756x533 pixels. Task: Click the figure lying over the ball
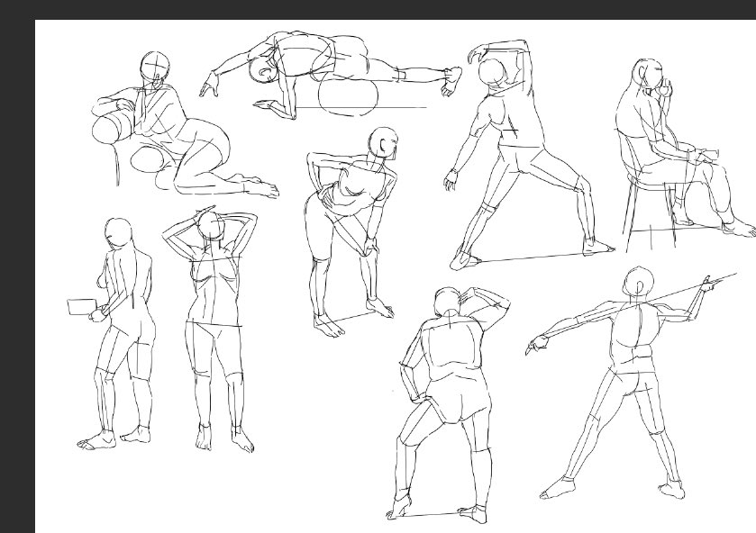331,76
